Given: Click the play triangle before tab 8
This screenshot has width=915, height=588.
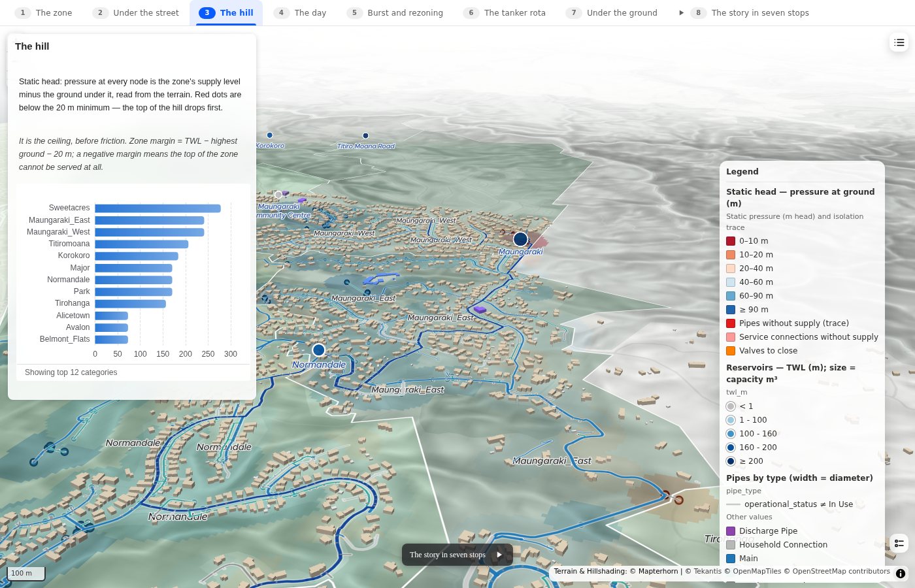Looking at the screenshot, I should [x=681, y=12].
